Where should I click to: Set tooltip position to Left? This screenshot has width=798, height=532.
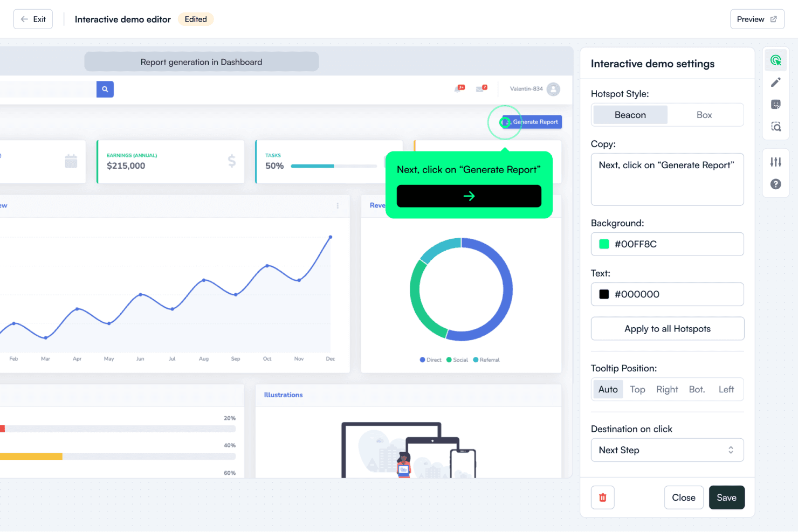pyautogui.click(x=726, y=389)
